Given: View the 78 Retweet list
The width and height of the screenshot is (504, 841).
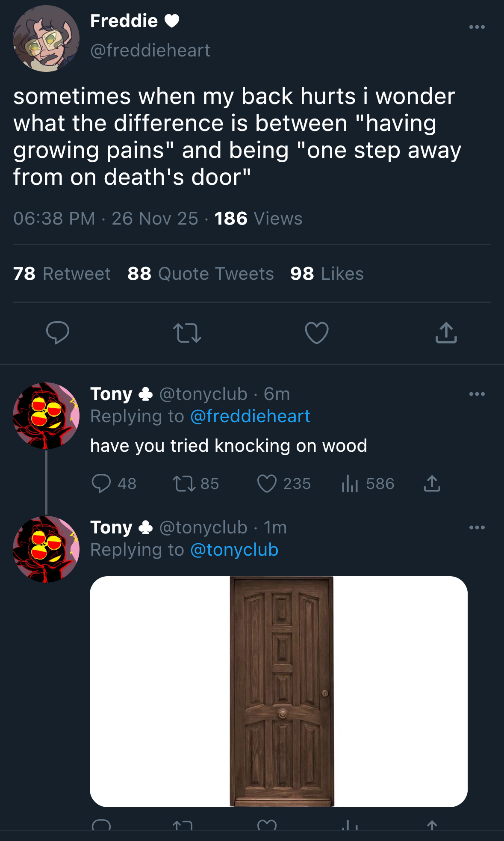Looking at the screenshot, I should tap(62, 274).
